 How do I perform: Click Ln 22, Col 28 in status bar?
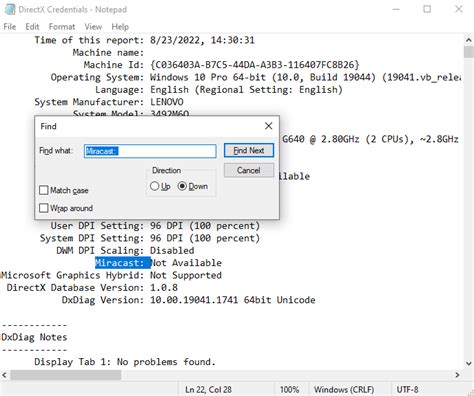pyautogui.click(x=209, y=390)
